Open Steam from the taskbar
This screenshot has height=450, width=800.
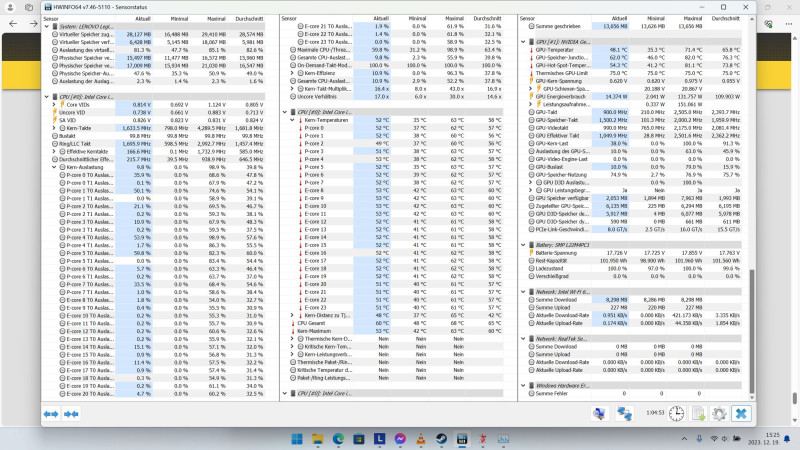pyautogui.click(x=441, y=439)
